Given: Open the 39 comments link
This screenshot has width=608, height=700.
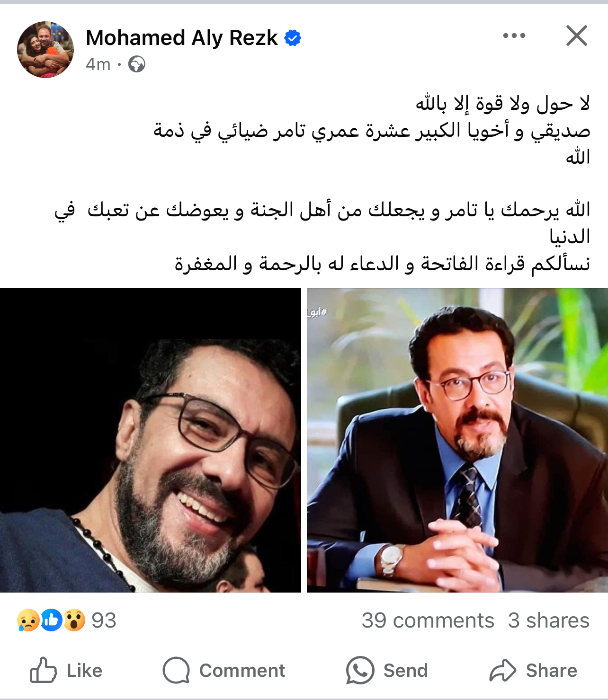Looking at the screenshot, I should pyautogui.click(x=428, y=620).
